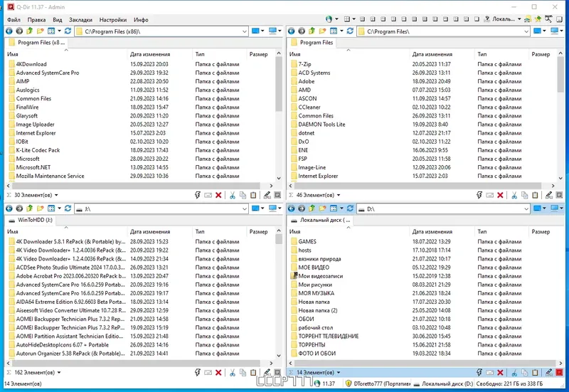
Task: Go forward in the Program Files (x86) pane
Action: 19,31
